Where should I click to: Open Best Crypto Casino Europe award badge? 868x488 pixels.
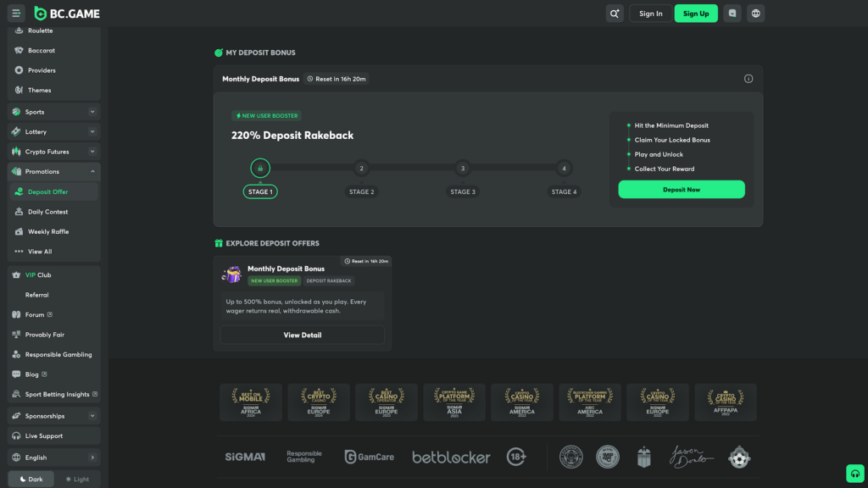319,402
